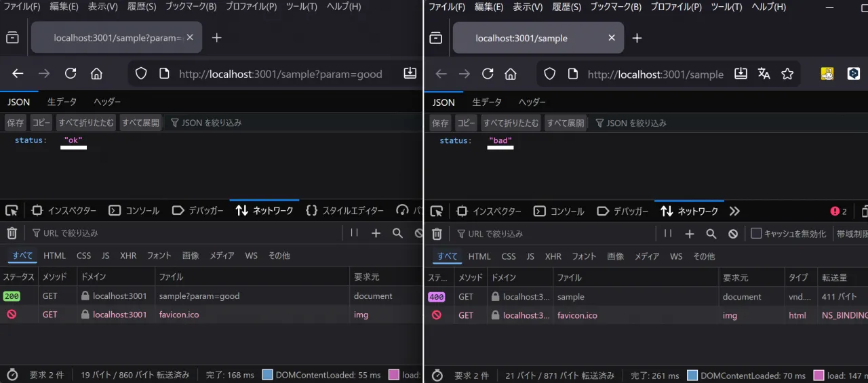Pause network recording in the left devtools

pyautogui.click(x=354, y=233)
